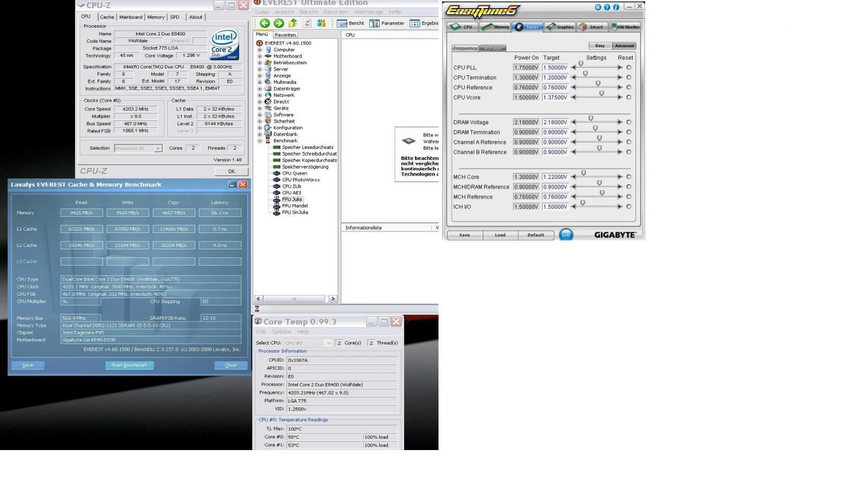Click the round Go button in EasyTune6

tap(566, 235)
